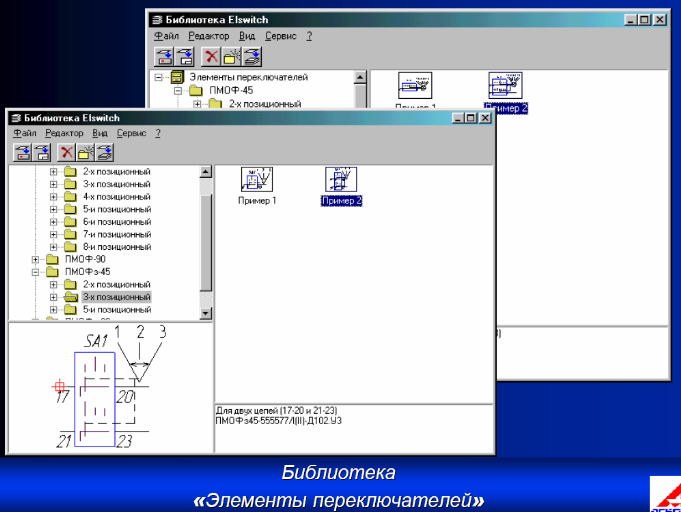
Task: Open the Редактор menu in the back window
Action: [208, 36]
